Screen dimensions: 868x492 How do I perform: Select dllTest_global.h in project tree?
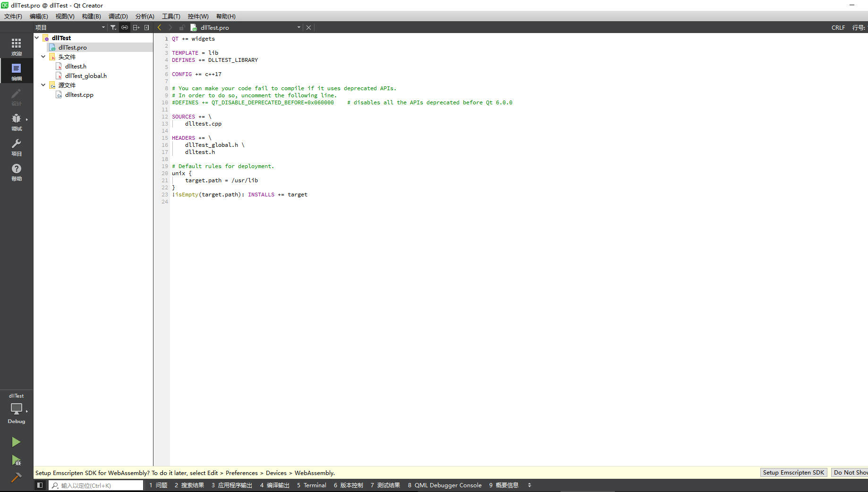tap(85, 76)
